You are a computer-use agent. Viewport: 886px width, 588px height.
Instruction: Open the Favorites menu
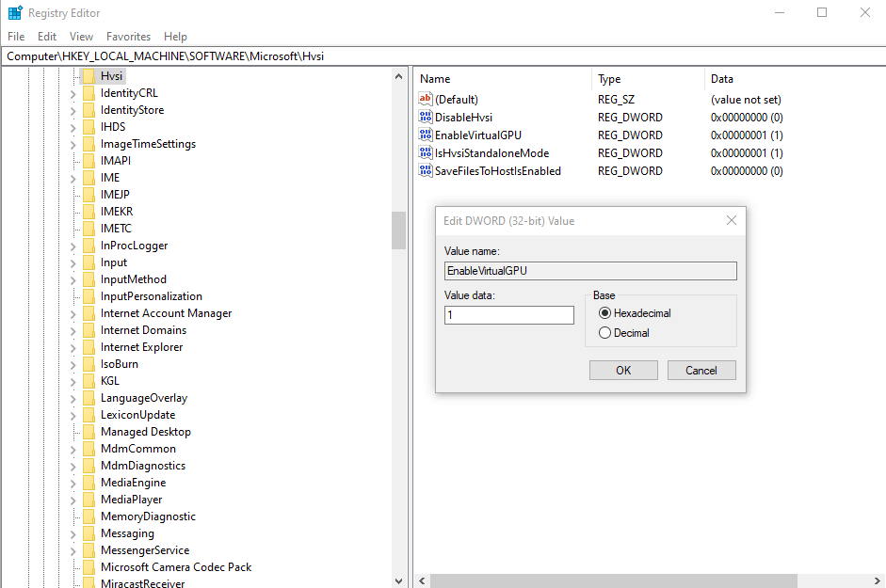pos(128,37)
